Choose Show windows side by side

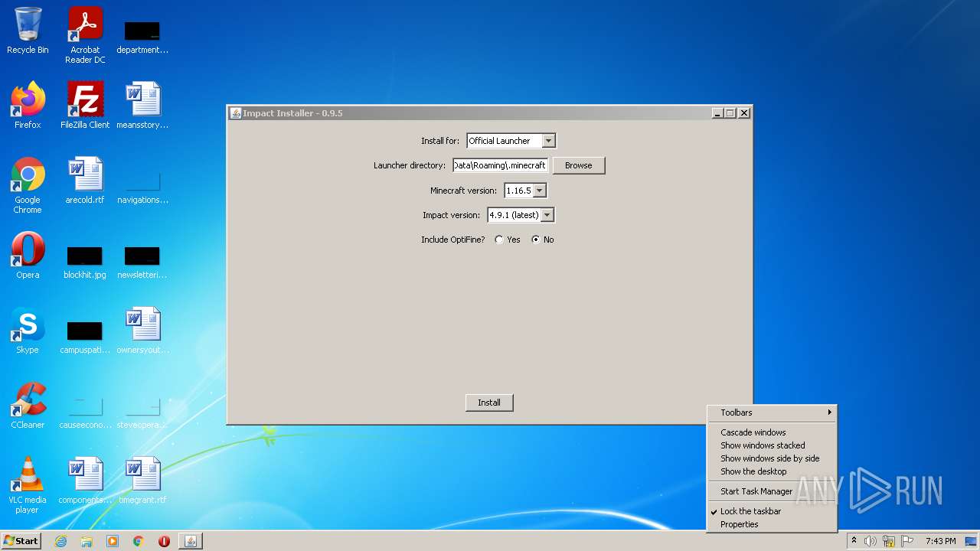tap(772, 458)
